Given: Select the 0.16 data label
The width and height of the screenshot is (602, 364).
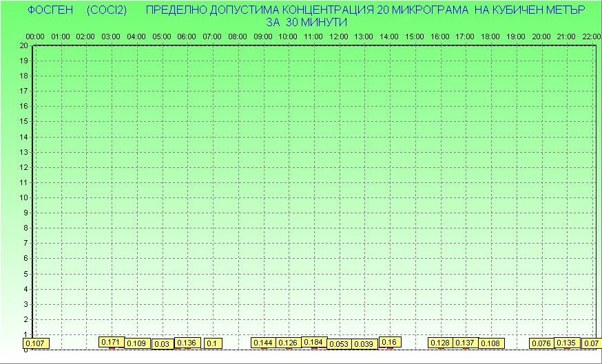Looking at the screenshot, I should 390,342.
